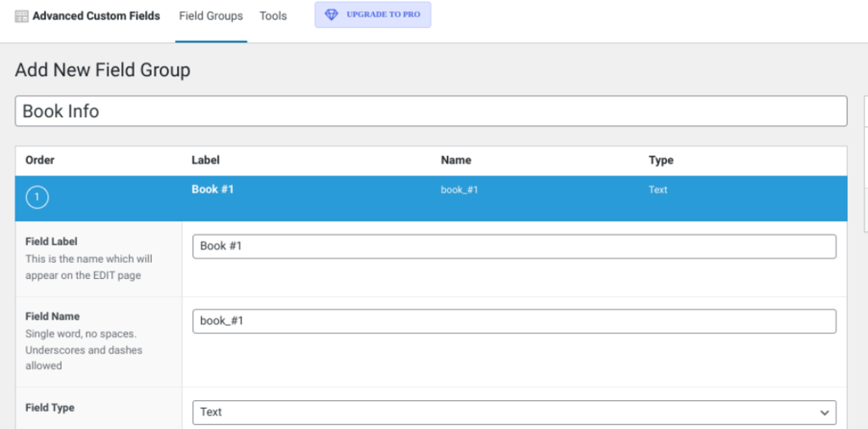The width and height of the screenshot is (868, 429).
Task: Open the Tools tab
Action: click(x=273, y=16)
